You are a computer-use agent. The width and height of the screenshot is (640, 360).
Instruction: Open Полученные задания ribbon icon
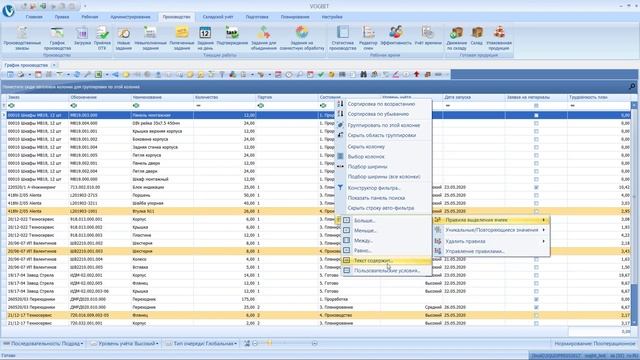(x=182, y=38)
